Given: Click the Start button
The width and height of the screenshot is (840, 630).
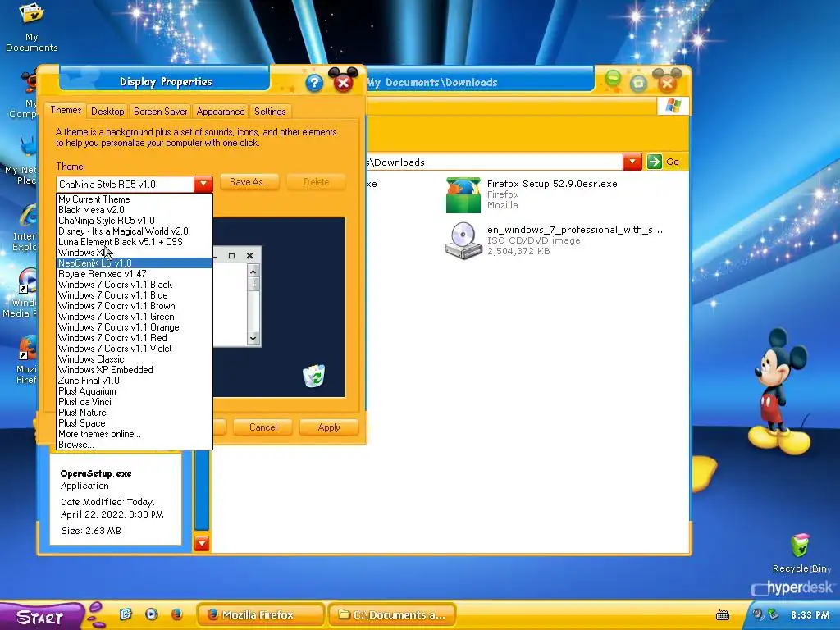Looking at the screenshot, I should (41, 617).
